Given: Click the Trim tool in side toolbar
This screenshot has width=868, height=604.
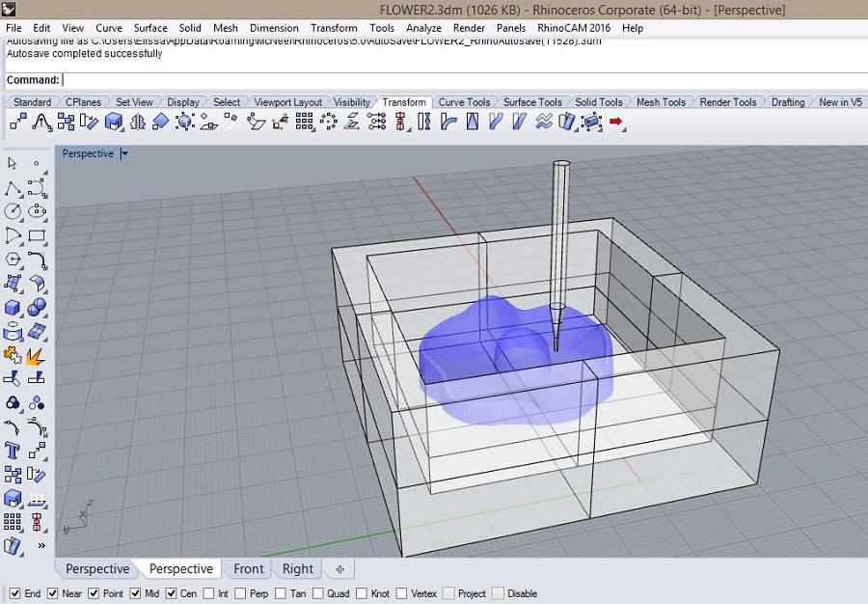Looking at the screenshot, I should click(x=13, y=378).
